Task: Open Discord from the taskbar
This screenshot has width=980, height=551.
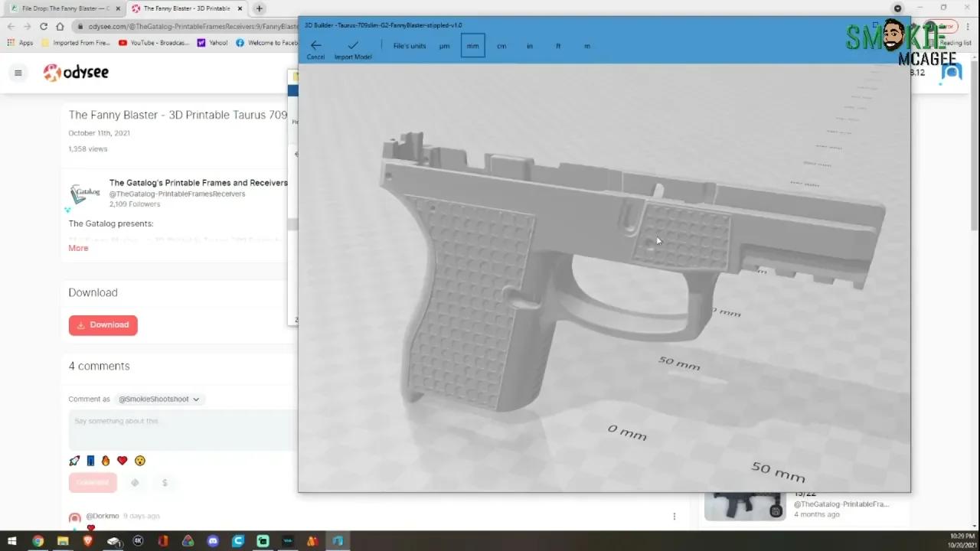Action: [x=213, y=541]
